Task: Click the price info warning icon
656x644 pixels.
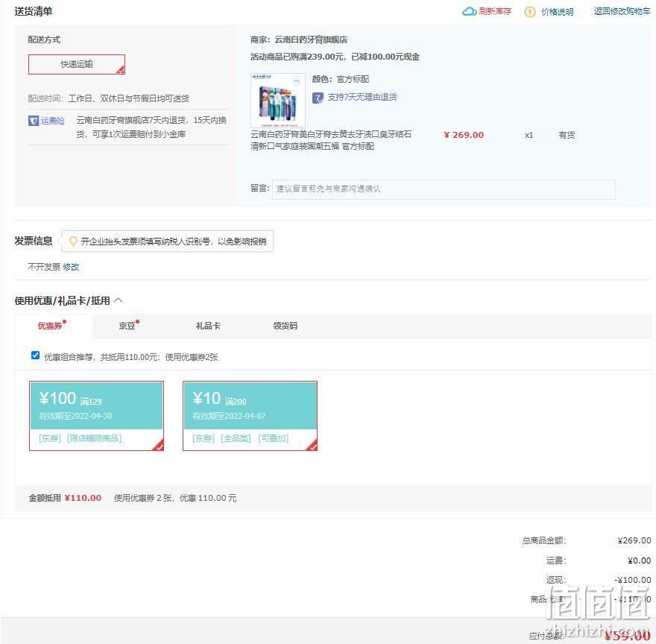Action: pos(530,12)
